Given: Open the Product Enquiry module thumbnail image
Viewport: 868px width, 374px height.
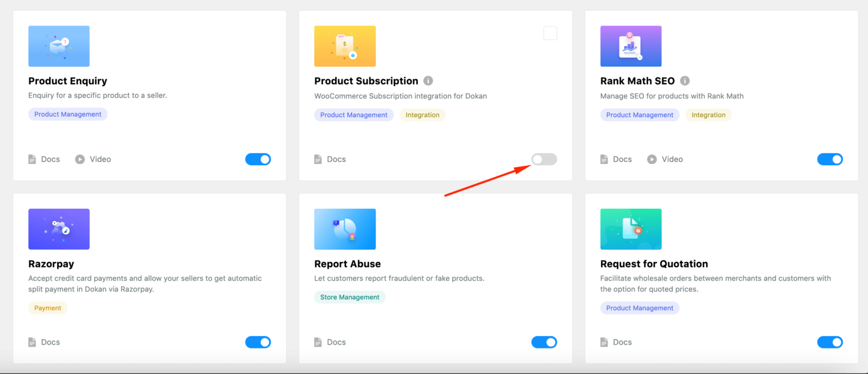Looking at the screenshot, I should tap(59, 46).
